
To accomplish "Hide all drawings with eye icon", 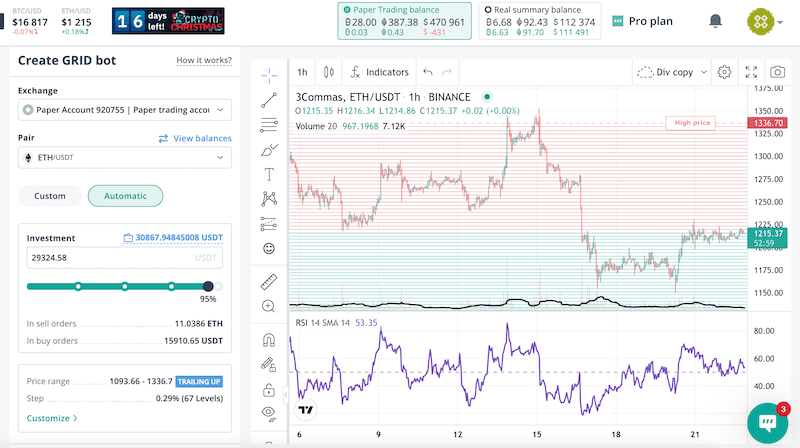I will (269, 413).
